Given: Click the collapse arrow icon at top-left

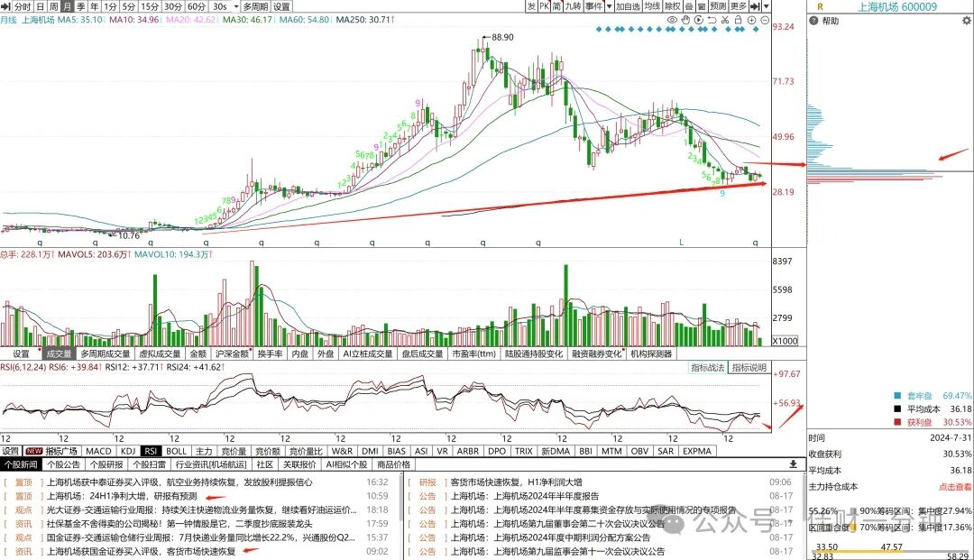Looking at the screenshot, I should coord(5,6).
